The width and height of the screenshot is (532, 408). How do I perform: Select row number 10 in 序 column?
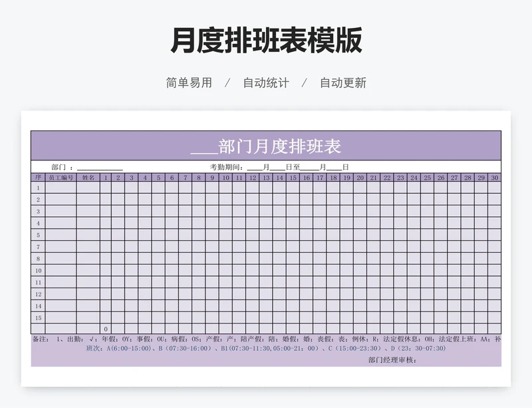pyautogui.click(x=38, y=271)
